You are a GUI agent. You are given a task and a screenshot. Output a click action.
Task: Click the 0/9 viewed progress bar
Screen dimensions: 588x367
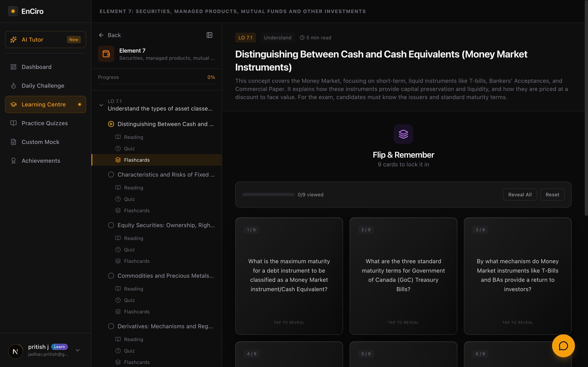pos(268,195)
